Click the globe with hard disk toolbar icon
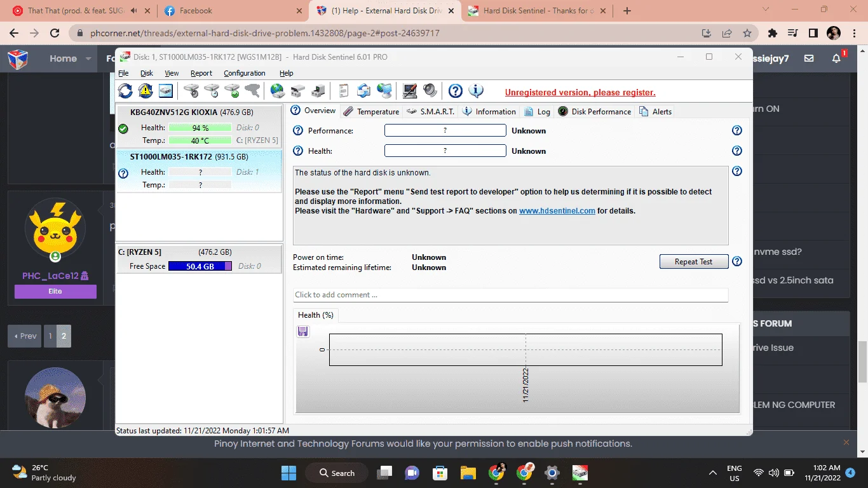The width and height of the screenshot is (868, 488). 278,91
